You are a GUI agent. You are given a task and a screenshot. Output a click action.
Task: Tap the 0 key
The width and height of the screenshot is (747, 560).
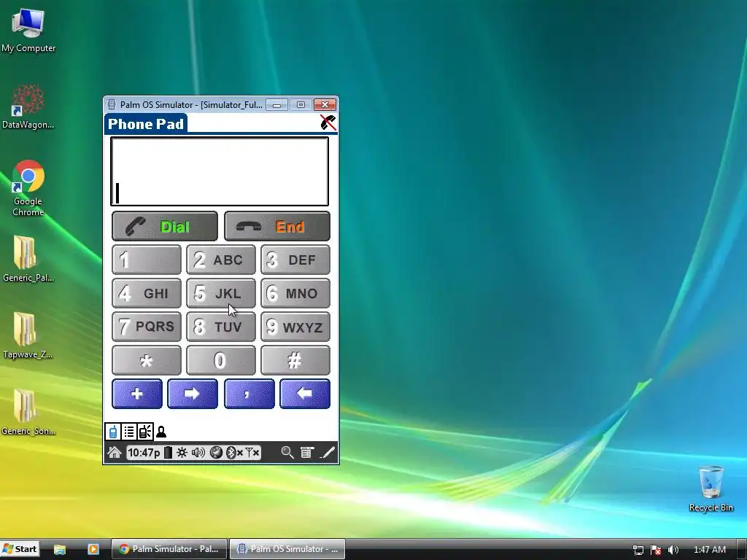click(x=221, y=360)
